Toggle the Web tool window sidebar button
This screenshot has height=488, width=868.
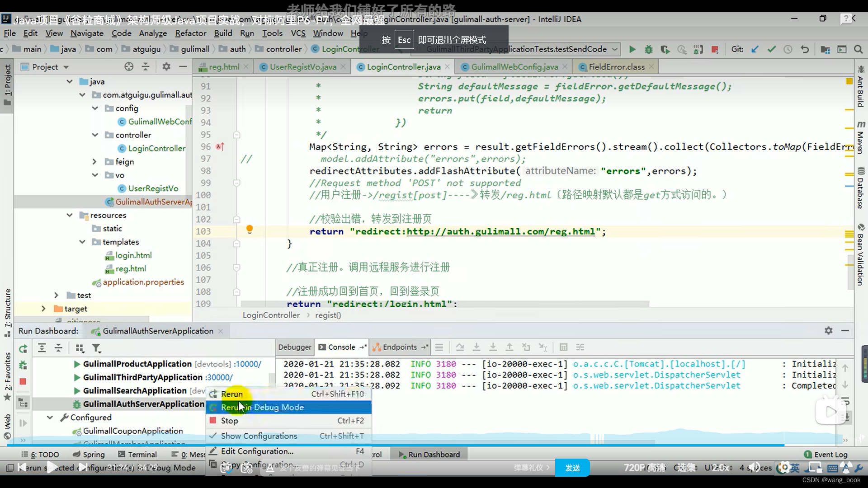tap(7, 426)
